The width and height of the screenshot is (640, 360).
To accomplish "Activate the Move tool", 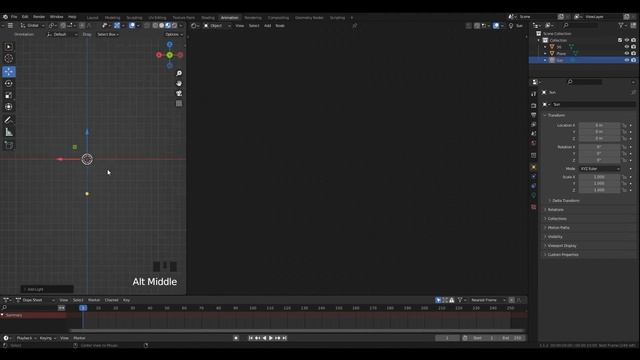I will coord(9,71).
